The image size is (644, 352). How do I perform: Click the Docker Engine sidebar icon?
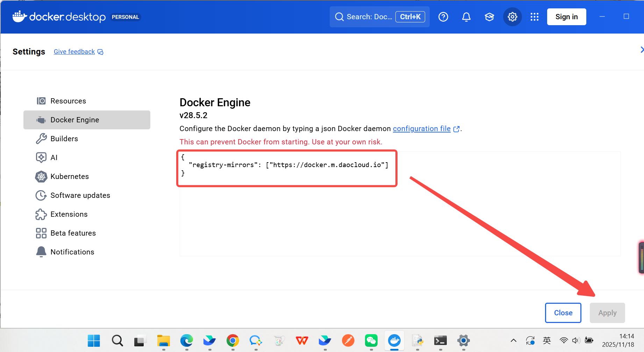point(41,120)
